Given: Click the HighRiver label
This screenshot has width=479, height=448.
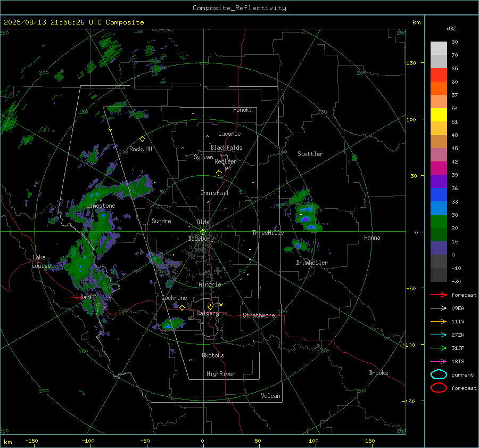Looking at the screenshot, I should [221, 374].
